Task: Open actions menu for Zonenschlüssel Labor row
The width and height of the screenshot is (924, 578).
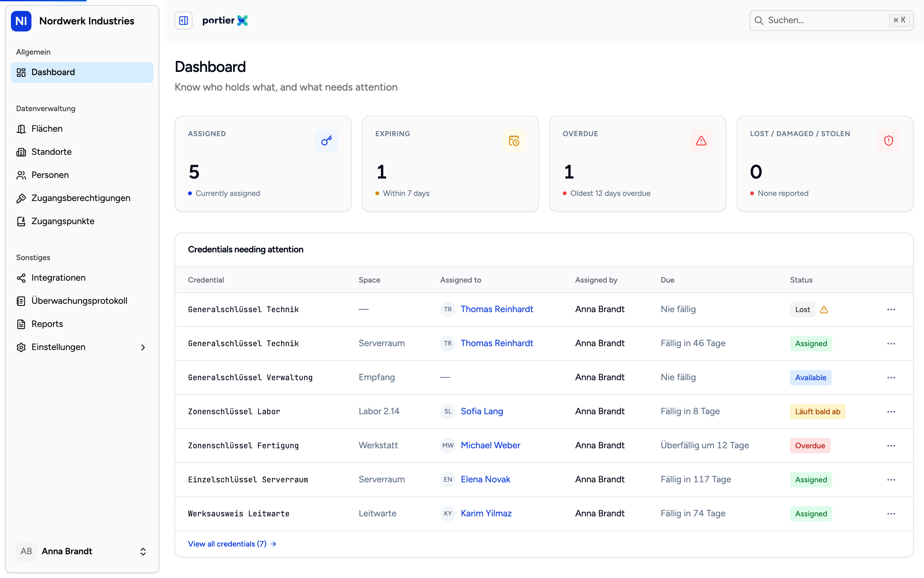Action: click(891, 412)
